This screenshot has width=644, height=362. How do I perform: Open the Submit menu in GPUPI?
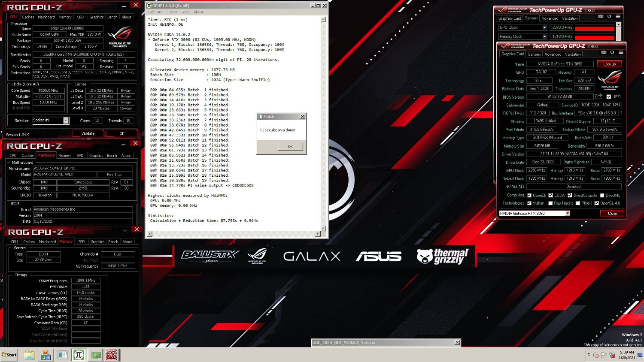(172, 12)
